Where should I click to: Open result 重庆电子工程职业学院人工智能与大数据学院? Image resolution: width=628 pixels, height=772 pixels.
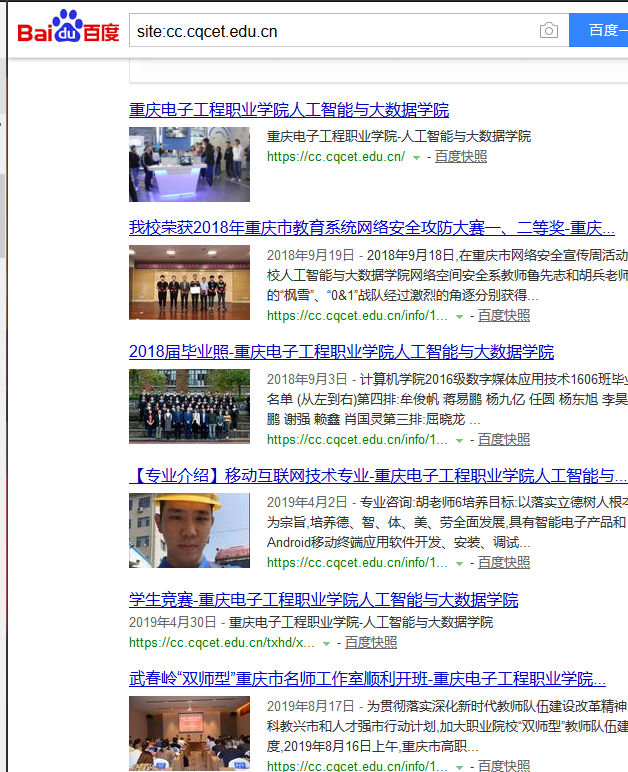tap(289, 110)
